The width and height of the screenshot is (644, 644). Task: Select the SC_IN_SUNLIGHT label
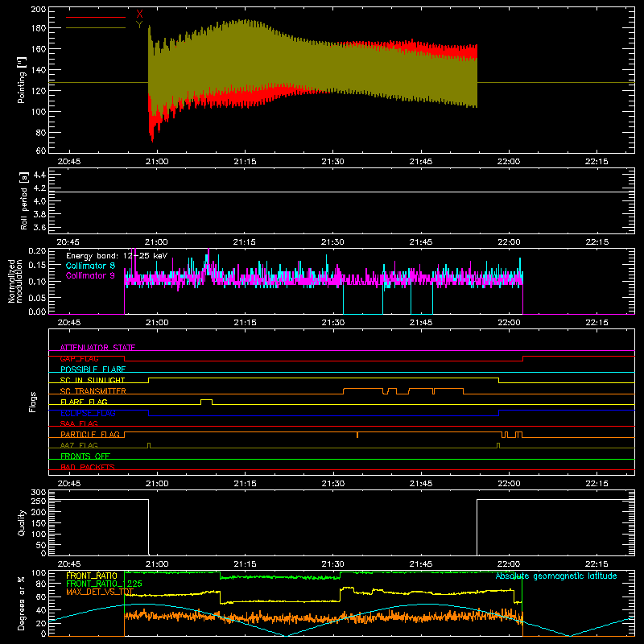93,380
